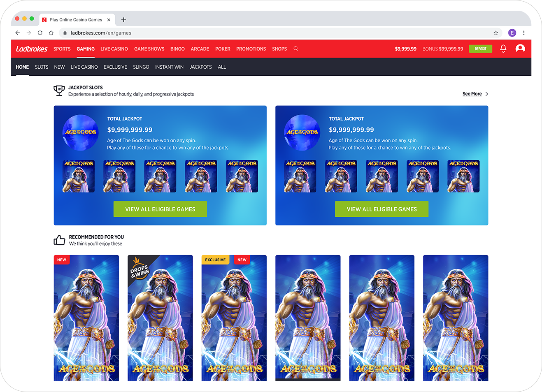Click the browser back arrow
542x392 pixels.
(x=18, y=33)
